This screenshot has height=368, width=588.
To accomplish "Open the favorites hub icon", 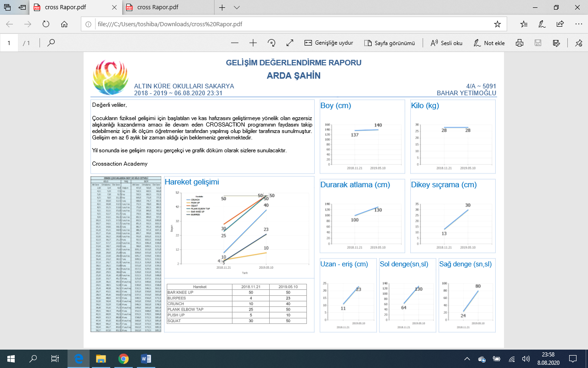I will pos(524,24).
